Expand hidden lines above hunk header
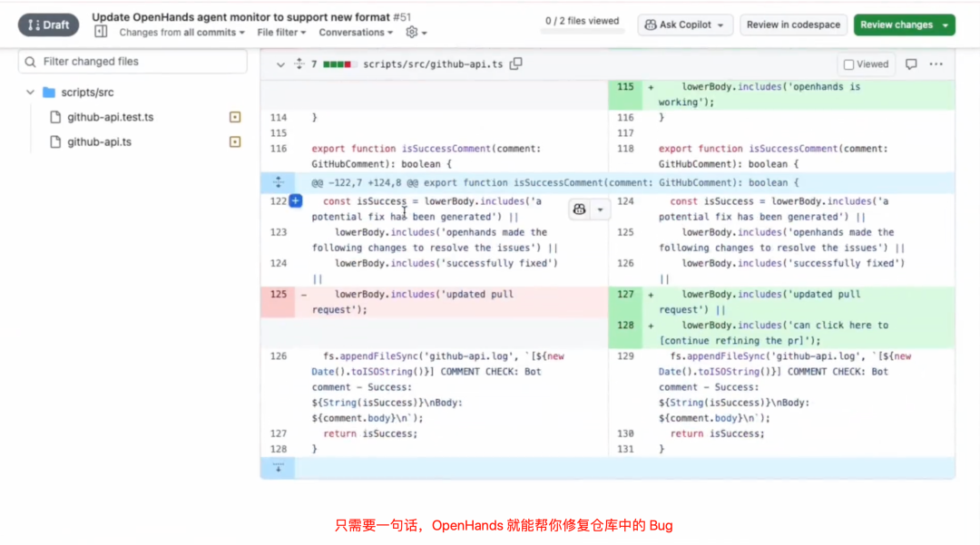This screenshot has height=545, width=980. pos(279,182)
